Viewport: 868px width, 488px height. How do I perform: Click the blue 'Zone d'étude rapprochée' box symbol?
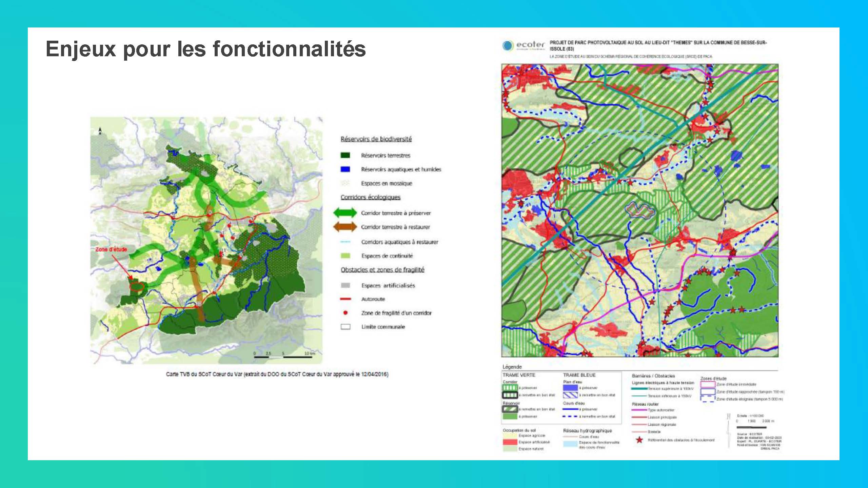coord(708,392)
